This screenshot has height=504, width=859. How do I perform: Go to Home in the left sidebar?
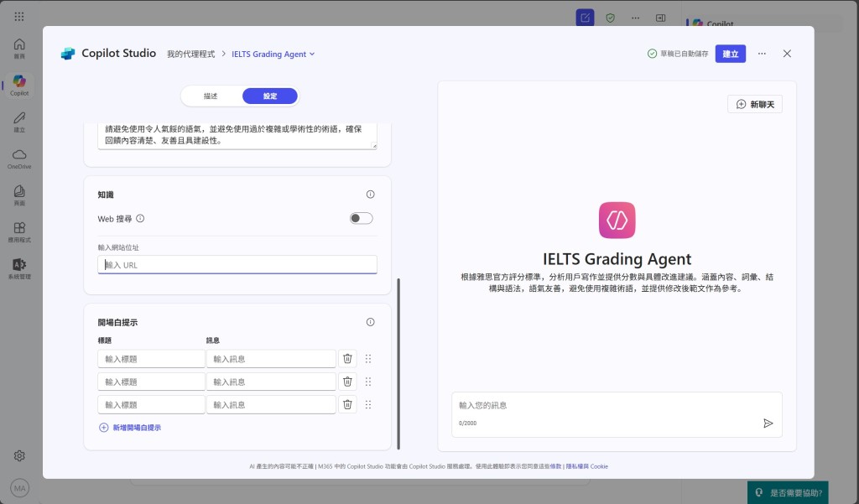tap(19, 48)
